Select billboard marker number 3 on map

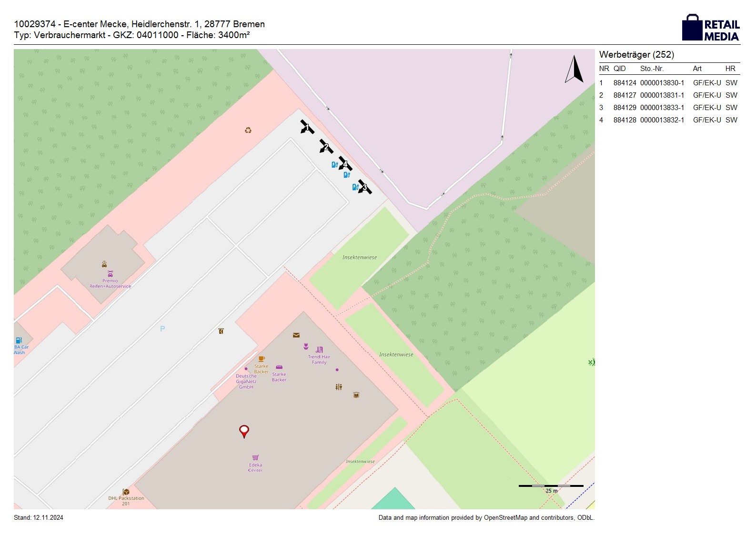tap(364, 187)
